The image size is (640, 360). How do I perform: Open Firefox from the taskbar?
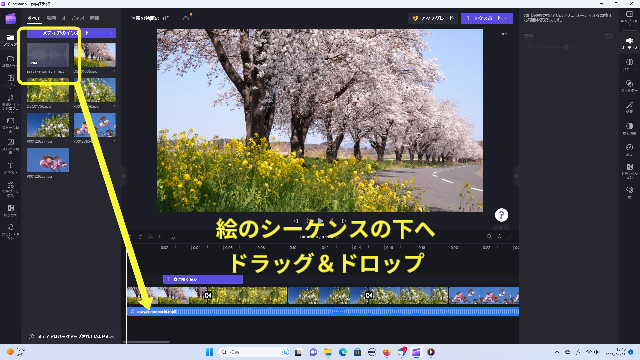coord(387,352)
